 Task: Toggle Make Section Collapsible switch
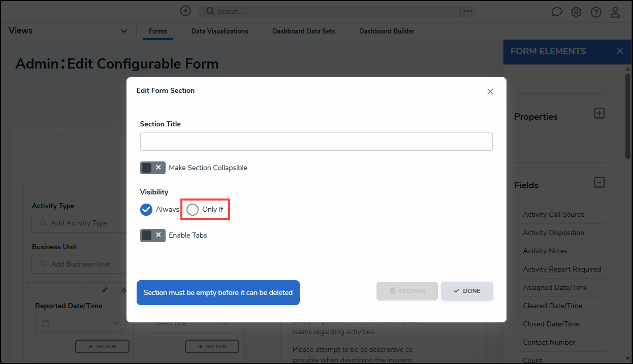tap(153, 168)
